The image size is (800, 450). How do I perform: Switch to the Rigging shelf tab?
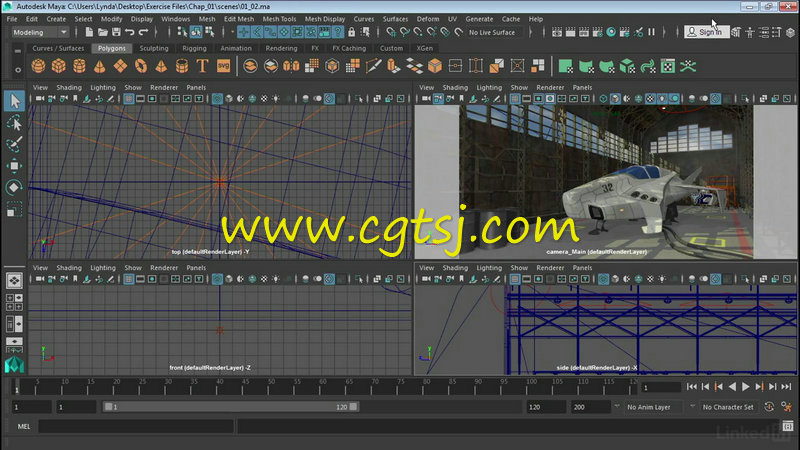click(x=194, y=48)
